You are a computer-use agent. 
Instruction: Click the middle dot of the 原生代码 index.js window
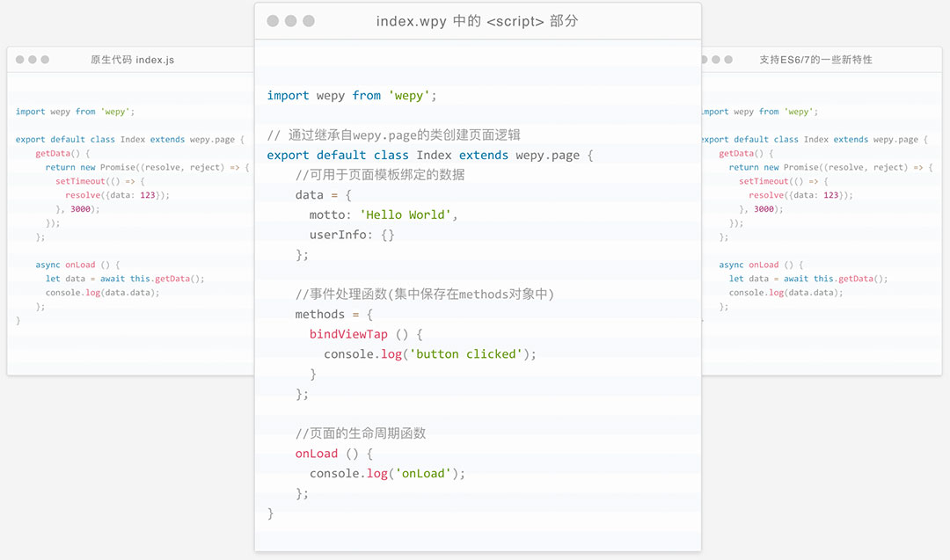click(x=33, y=60)
